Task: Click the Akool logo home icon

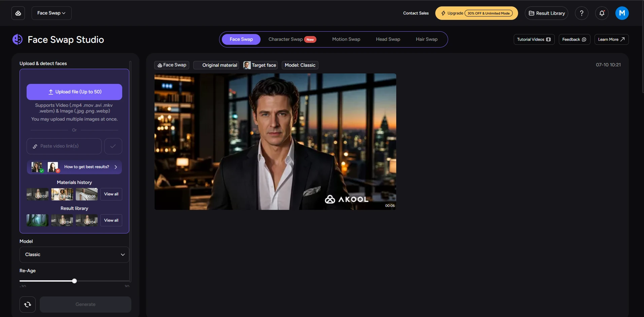Action: pos(18,13)
